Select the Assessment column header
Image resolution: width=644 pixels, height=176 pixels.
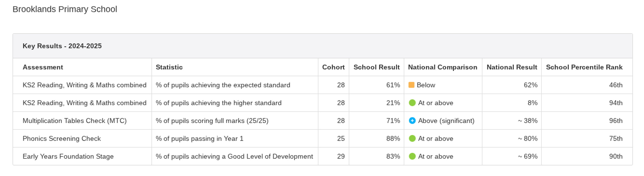(x=43, y=67)
